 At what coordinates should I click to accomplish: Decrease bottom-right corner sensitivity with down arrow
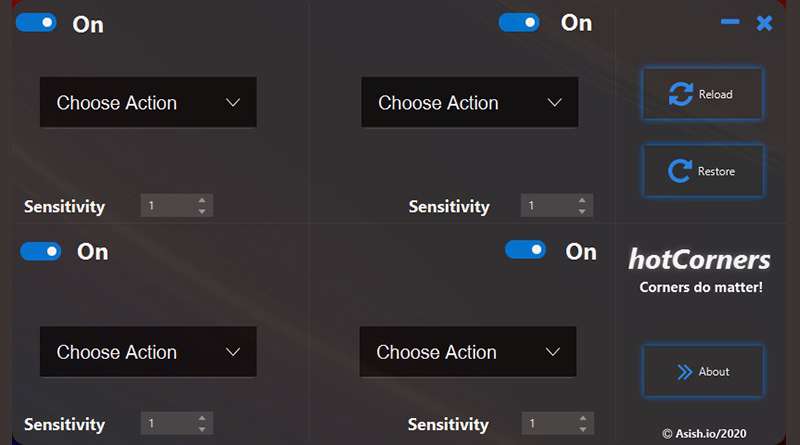[582, 430]
